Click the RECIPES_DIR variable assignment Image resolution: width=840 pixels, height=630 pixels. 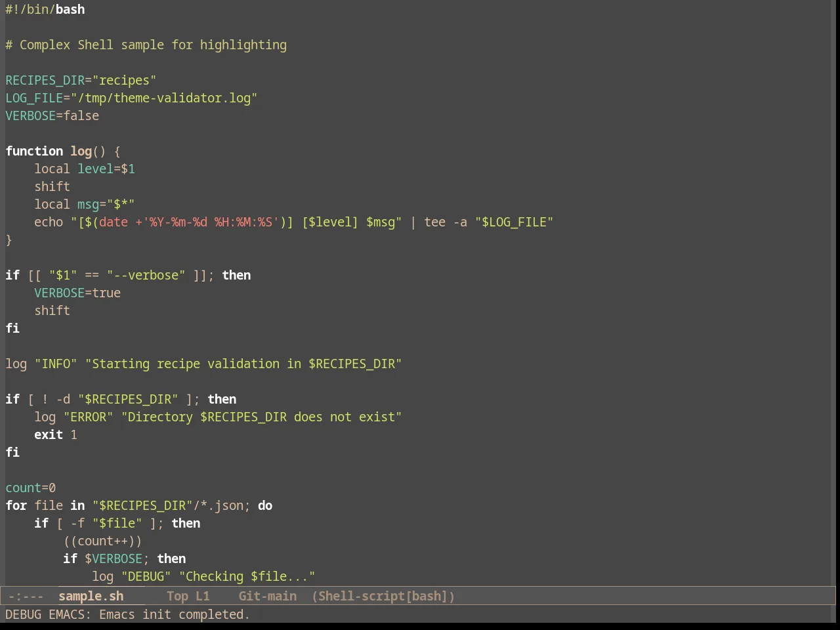pos(81,80)
